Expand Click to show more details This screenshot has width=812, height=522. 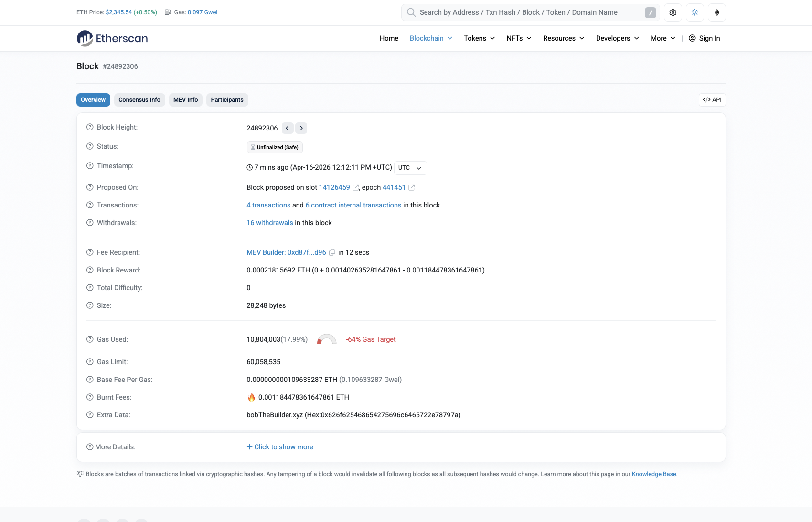pyautogui.click(x=280, y=447)
